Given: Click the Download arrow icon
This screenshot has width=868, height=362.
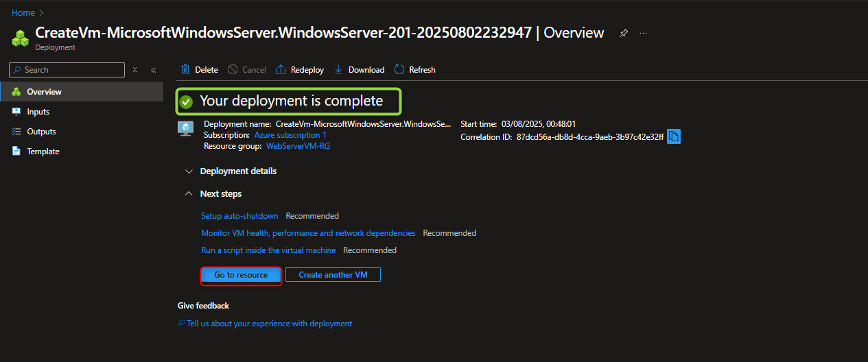Looking at the screenshot, I should (338, 69).
